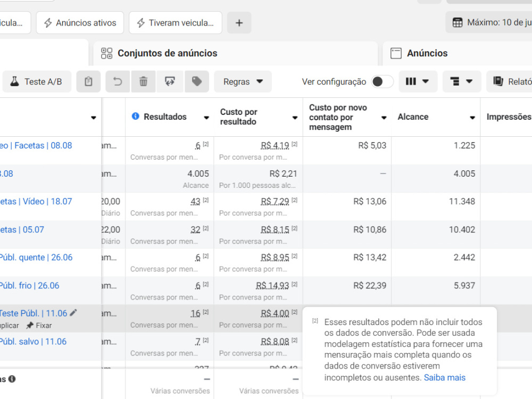Click the R$ 5,03 cost per contact value
The height and width of the screenshot is (399, 532).
point(372,146)
